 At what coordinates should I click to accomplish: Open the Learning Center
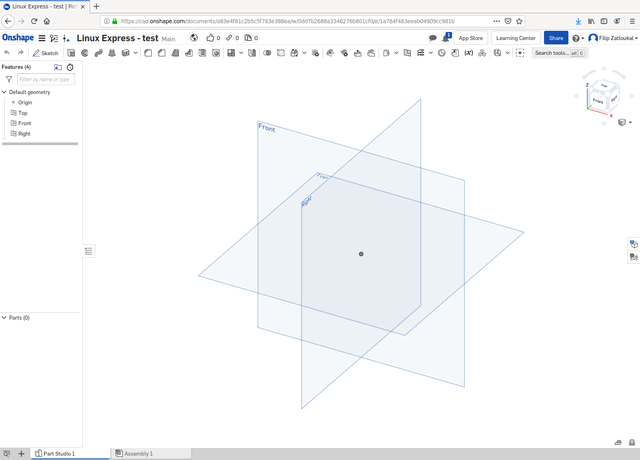point(515,38)
